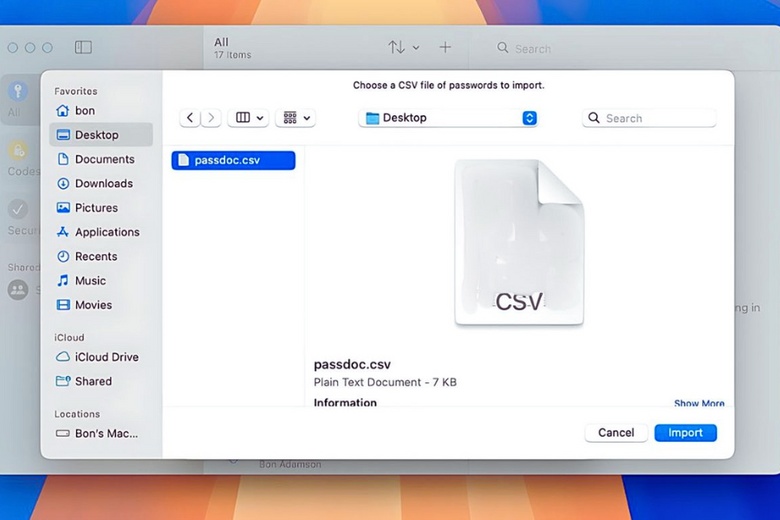Go forward with the right chevron button
The height and width of the screenshot is (520, 780).
click(x=211, y=118)
